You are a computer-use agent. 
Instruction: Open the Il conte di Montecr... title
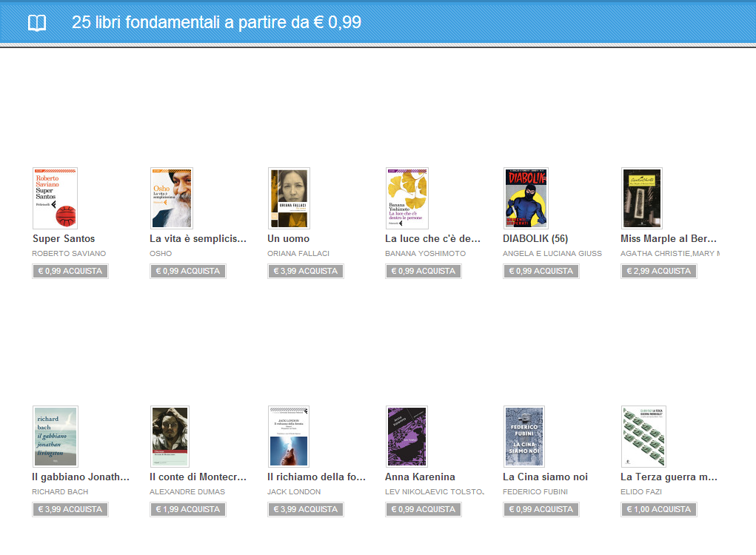coord(198,477)
